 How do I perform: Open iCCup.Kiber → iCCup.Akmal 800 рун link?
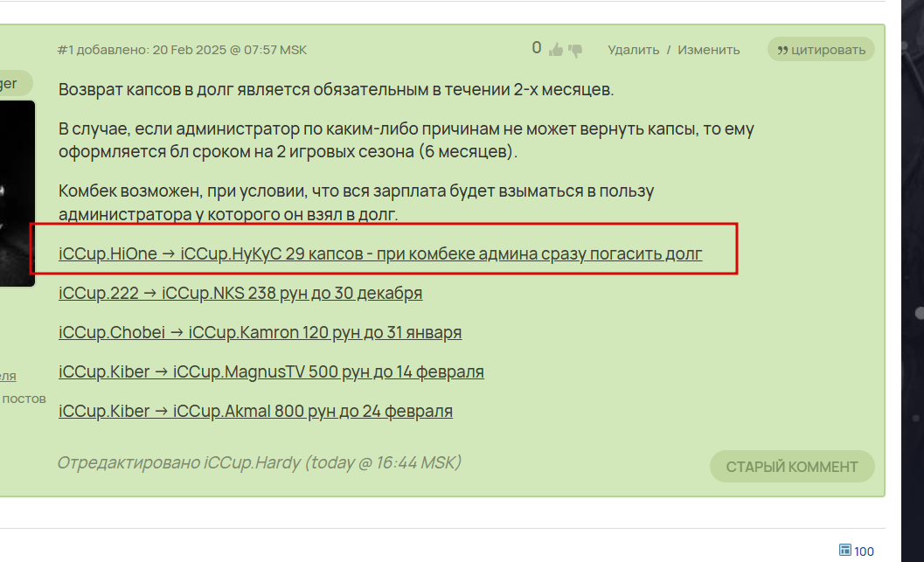click(x=255, y=411)
